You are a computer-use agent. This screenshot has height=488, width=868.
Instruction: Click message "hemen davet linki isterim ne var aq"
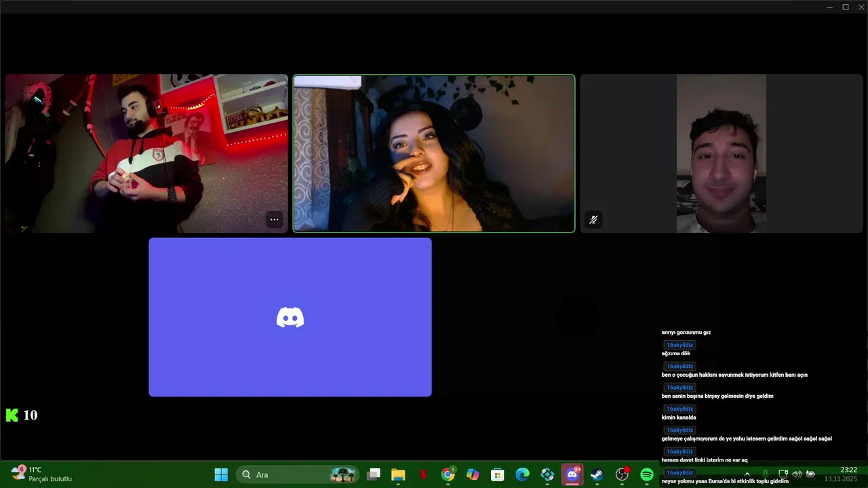(705, 460)
